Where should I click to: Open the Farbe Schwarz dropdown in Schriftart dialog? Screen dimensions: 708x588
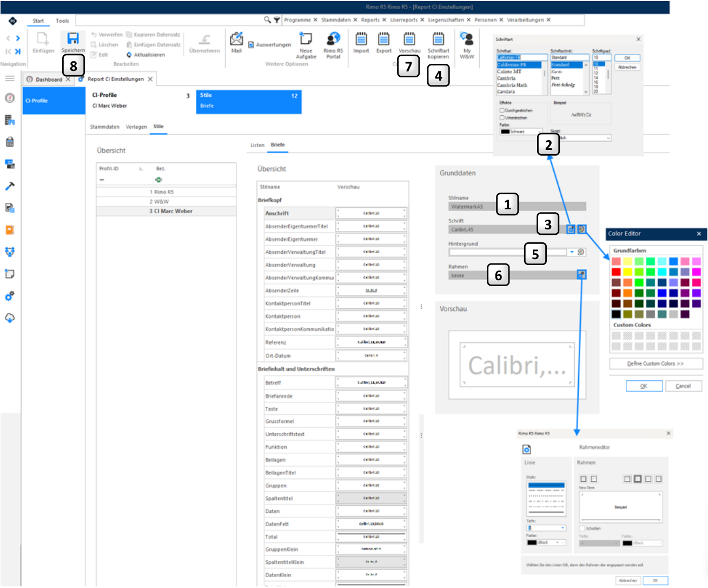(520, 131)
